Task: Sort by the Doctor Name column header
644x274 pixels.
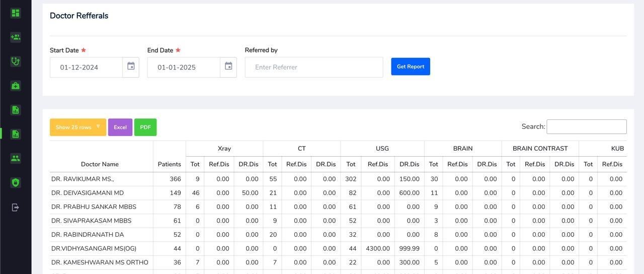Action: [100, 164]
